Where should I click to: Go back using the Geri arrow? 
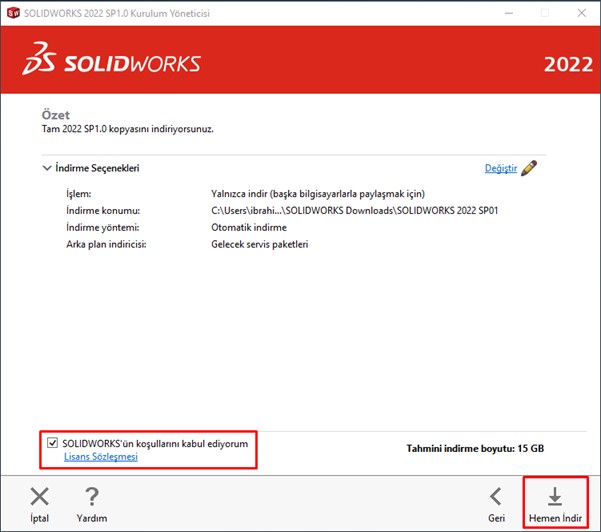coord(495,496)
